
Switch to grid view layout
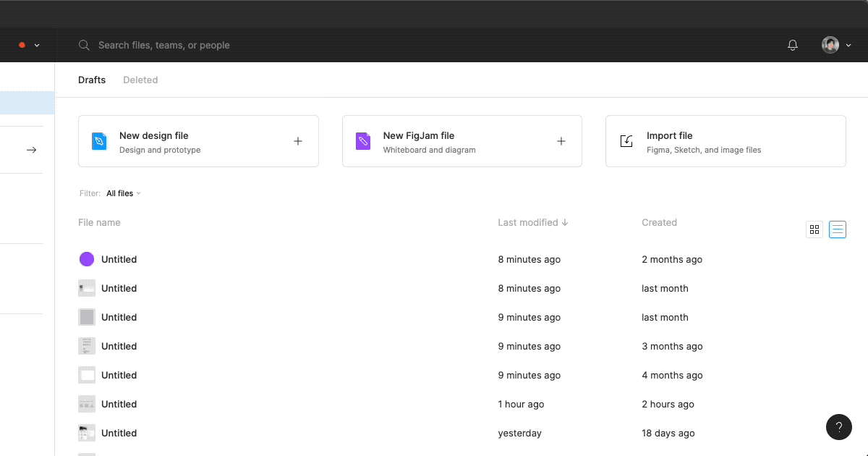point(814,229)
